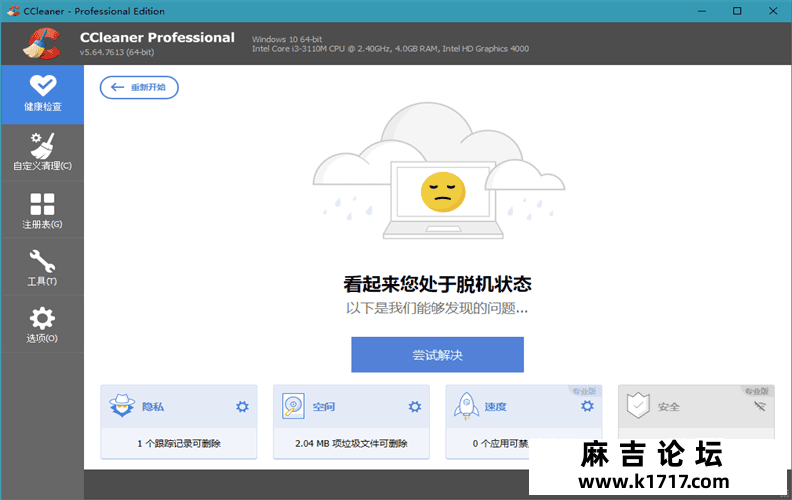Click the 安全 card title
The width and height of the screenshot is (792, 500).
pyautogui.click(x=669, y=407)
